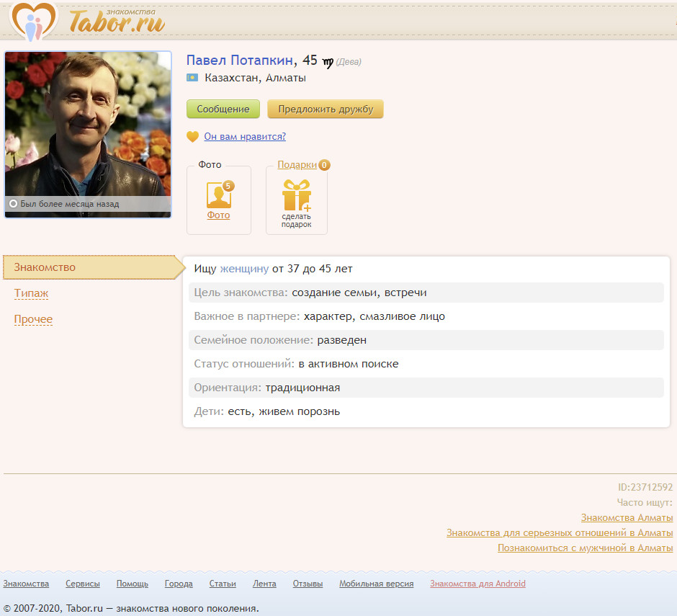Viewport: 677px width, 616px height.
Task: Click the gifts counter badge showing 0
Action: point(324,165)
